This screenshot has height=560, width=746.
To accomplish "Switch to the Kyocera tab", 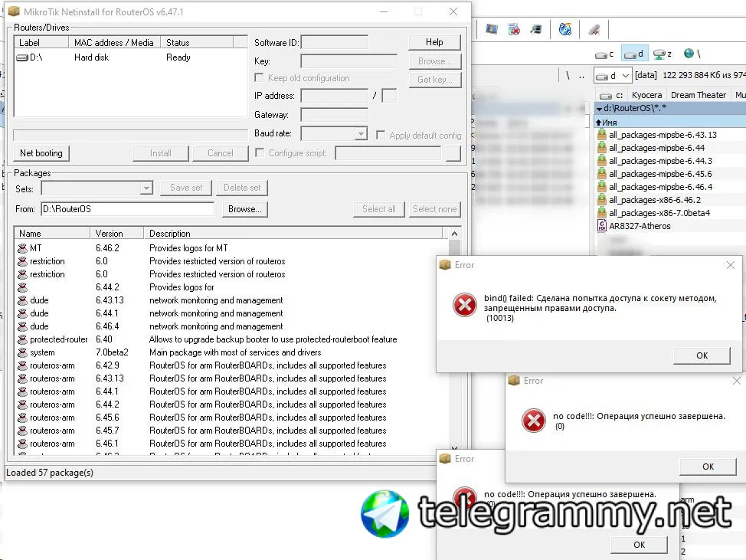I will click(646, 95).
